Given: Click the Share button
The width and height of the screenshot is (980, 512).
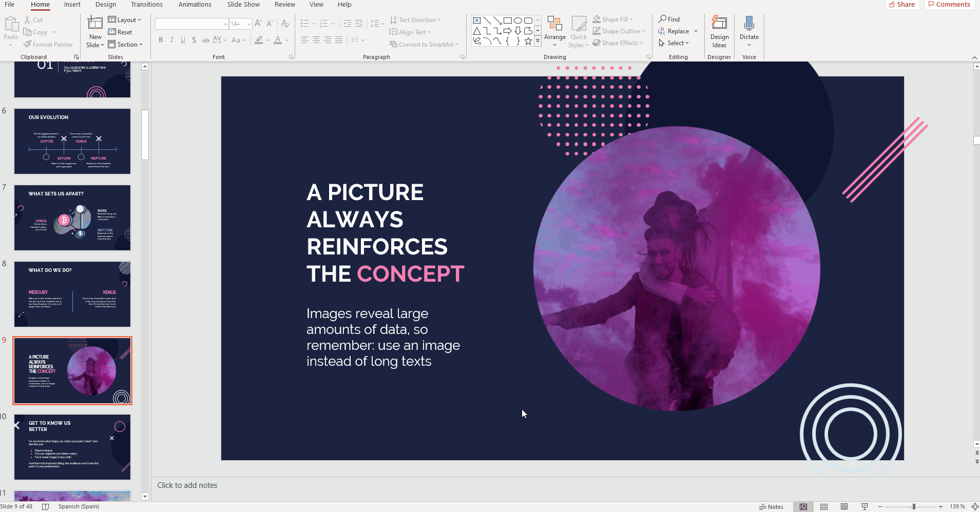Looking at the screenshot, I should click(x=902, y=5).
